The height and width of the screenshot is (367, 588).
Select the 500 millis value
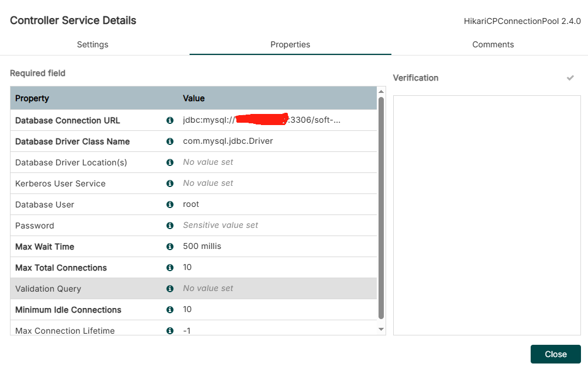[202, 246]
